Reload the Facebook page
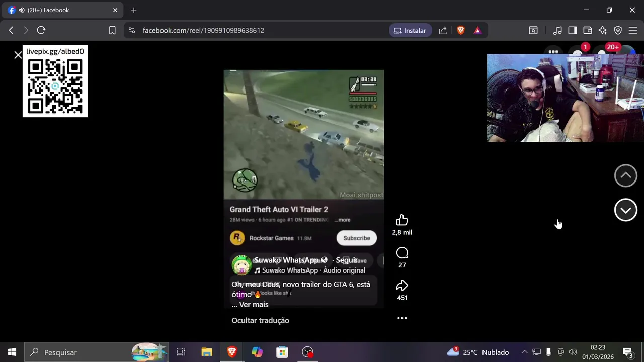Screen dimensions: 644x362 click(41, 30)
